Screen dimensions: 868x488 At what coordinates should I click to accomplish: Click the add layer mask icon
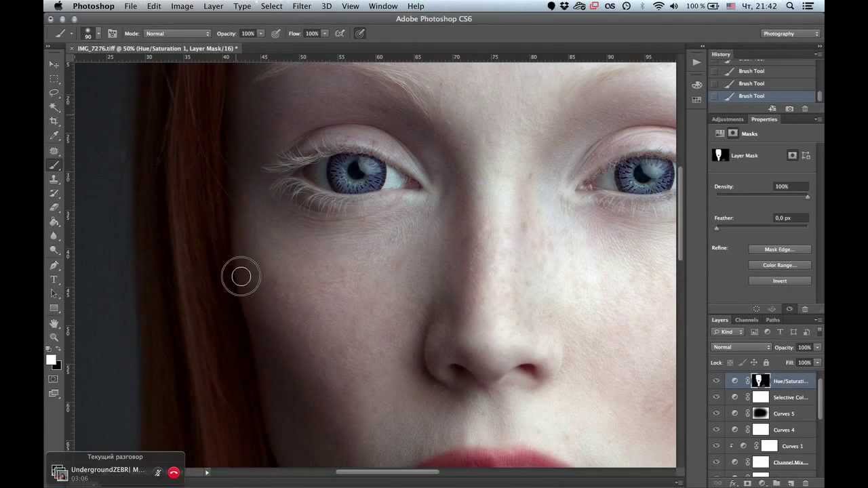click(x=747, y=483)
